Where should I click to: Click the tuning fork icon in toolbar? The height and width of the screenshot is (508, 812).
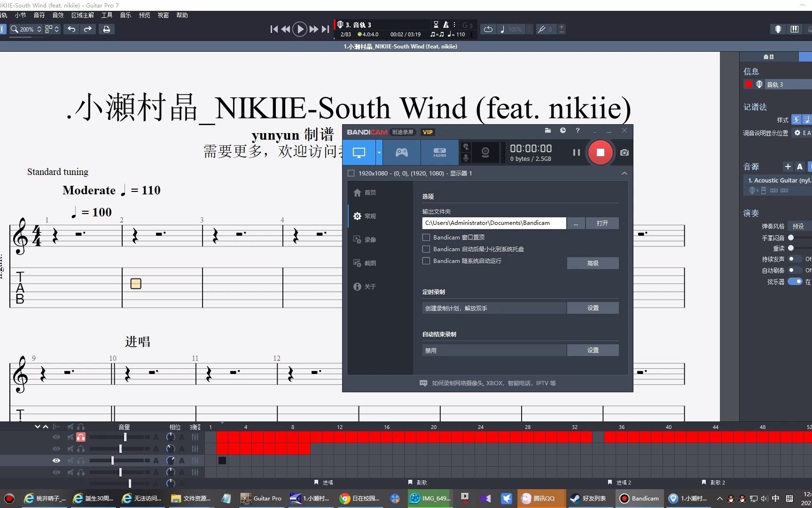(x=542, y=29)
